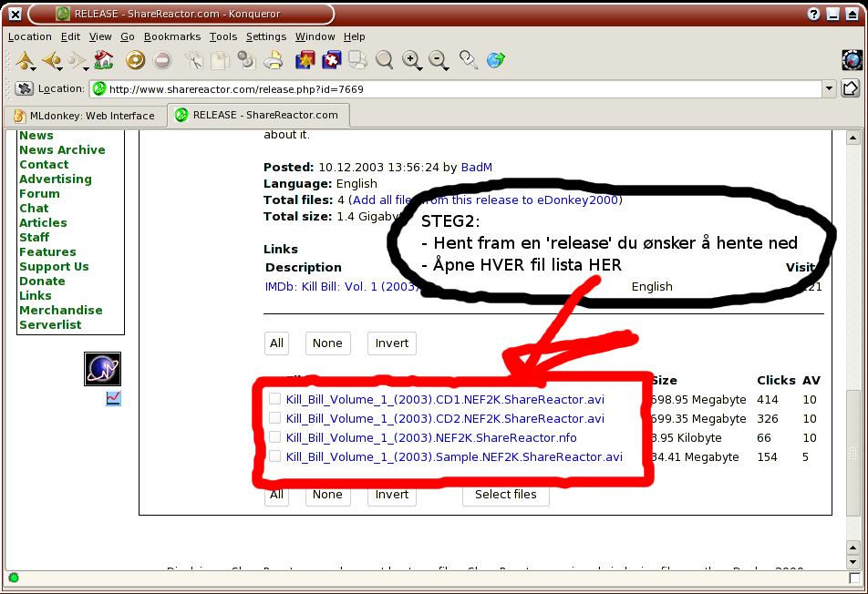Check the Sample.NEF2K avi file box

(274, 456)
